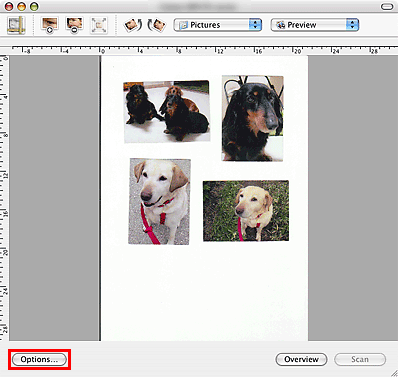Screen dimensions: 398x377
Task: Click the vertical ruler on left
Action: [x=4, y=198]
